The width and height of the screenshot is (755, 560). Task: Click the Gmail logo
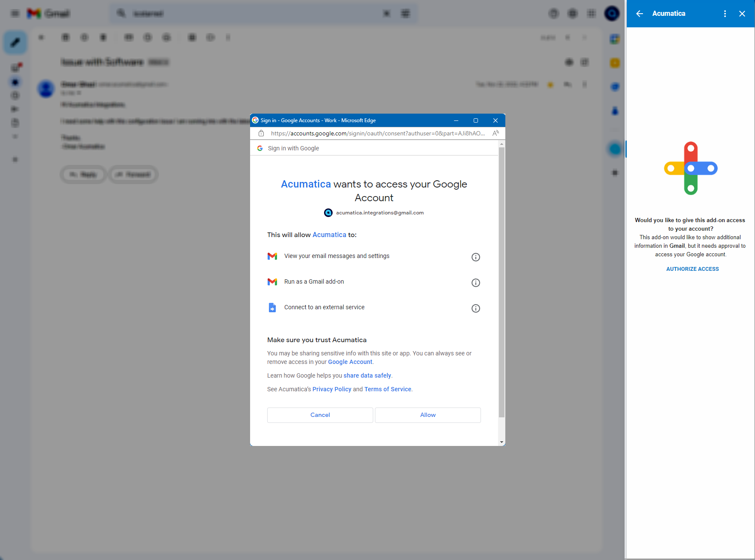pos(48,14)
